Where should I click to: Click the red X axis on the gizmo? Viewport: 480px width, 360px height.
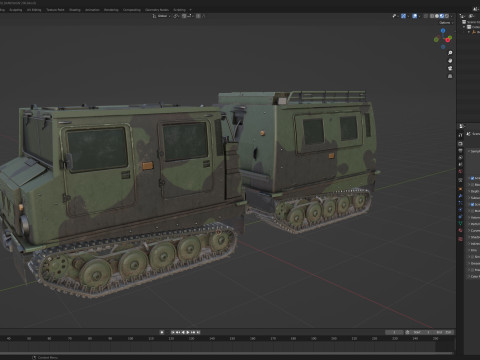pos(448,40)
